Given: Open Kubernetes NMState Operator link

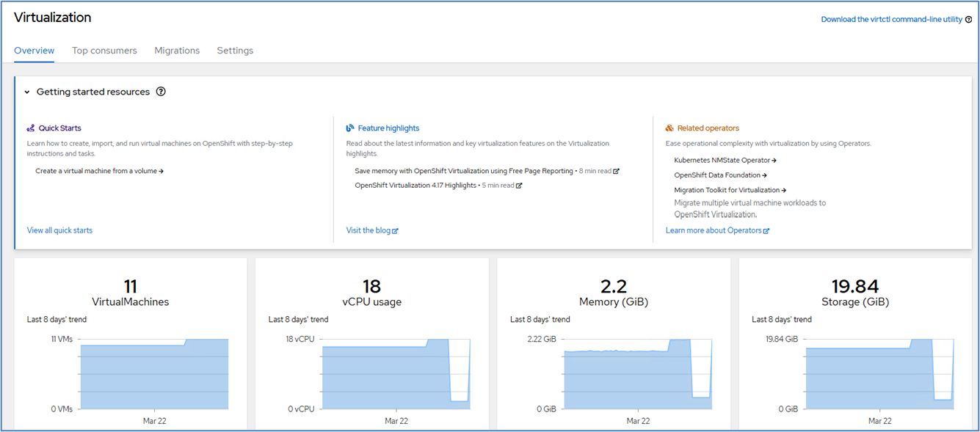Looking at the screenshot, I should (725, 160).
